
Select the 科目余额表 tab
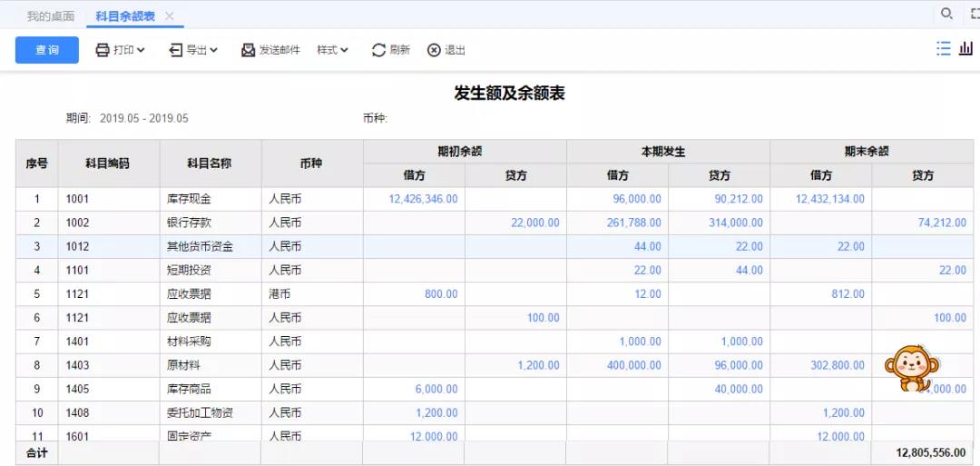pos(124,16)
